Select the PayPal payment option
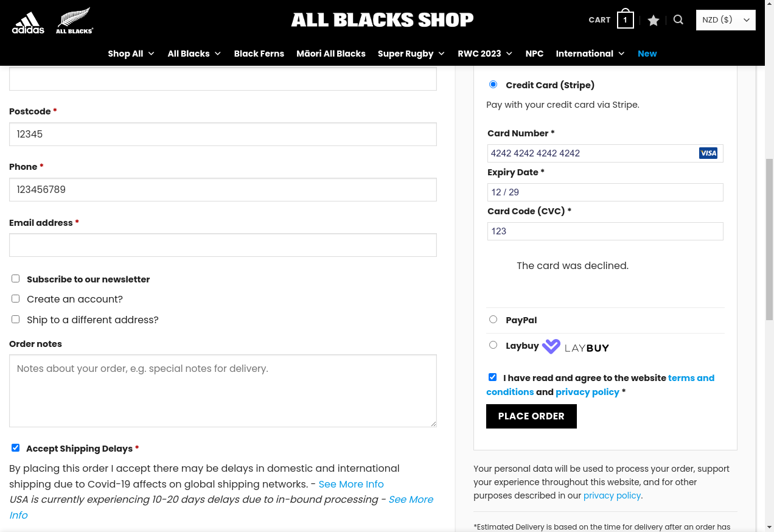 pos(493,320)
